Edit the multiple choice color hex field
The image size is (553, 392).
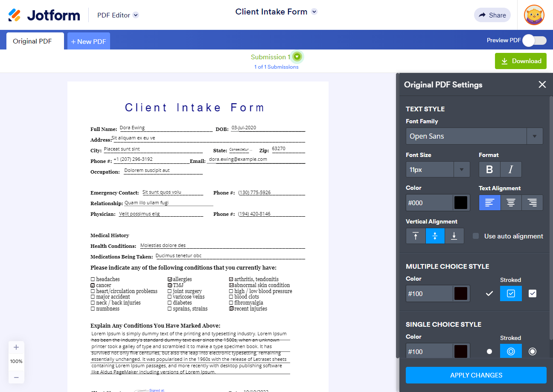(429, 293)
